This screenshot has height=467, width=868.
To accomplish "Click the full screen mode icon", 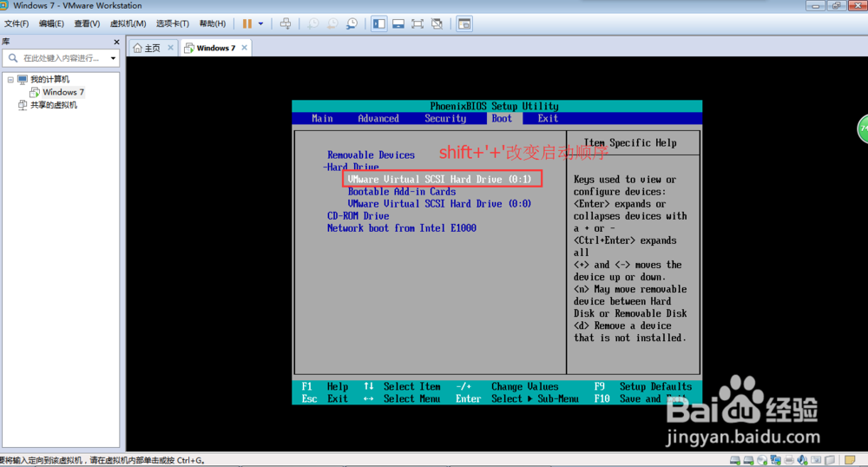I will pos(418,23).
